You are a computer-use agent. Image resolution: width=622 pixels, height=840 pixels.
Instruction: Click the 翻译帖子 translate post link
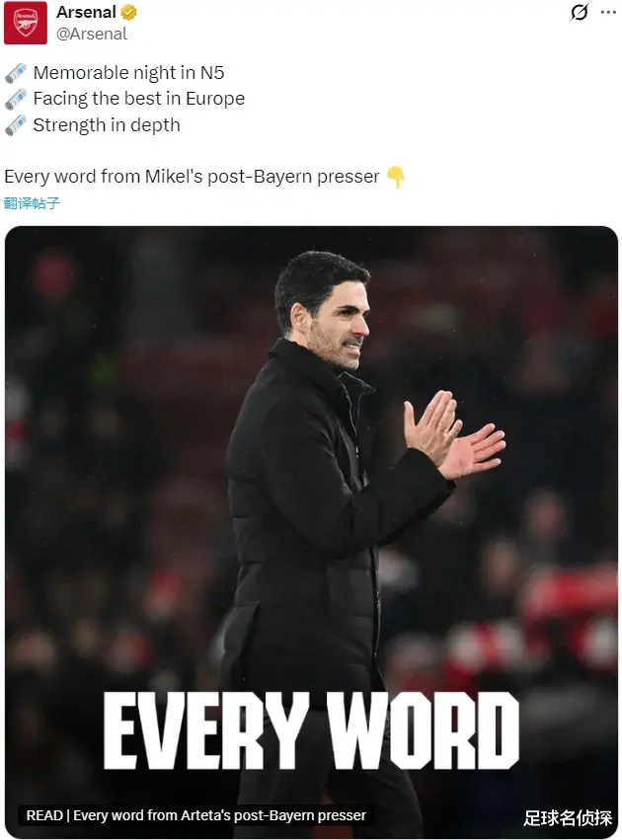click(x=32, y=203)
